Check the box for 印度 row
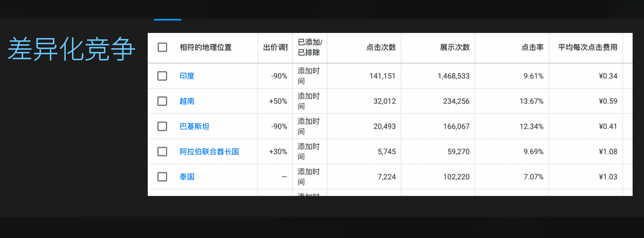This screenshot has height=238, width=644. point(162,76)
